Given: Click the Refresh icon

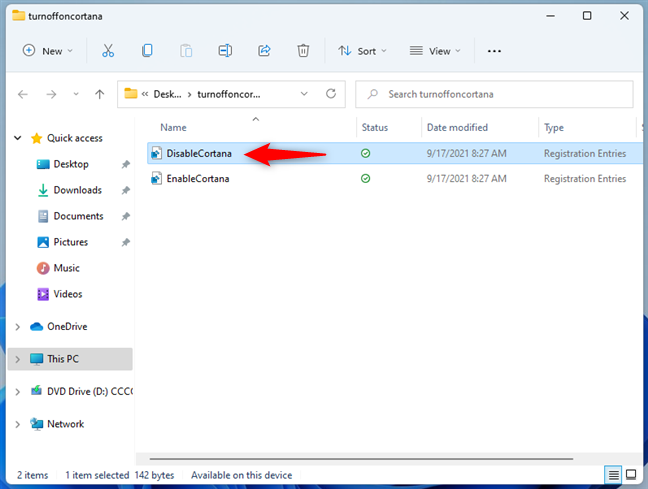Looking at the screenshot, I should pyautogui.click(x=331, y=94).
